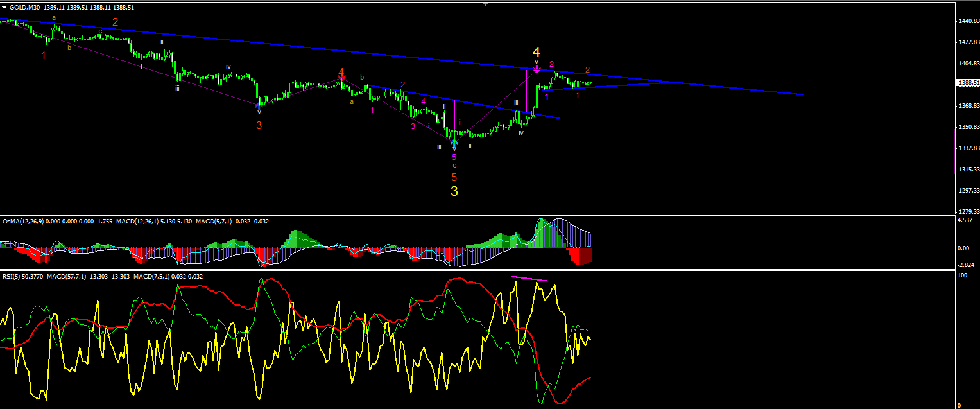Click the 1440.83 price scale value
Screen dimensions: 980x409
[968, 21]
